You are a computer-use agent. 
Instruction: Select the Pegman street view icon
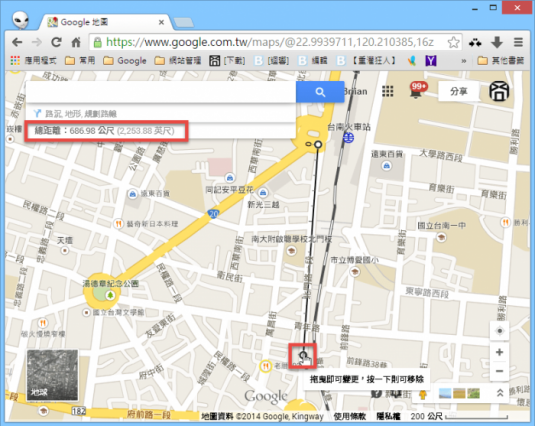point(423,394)
